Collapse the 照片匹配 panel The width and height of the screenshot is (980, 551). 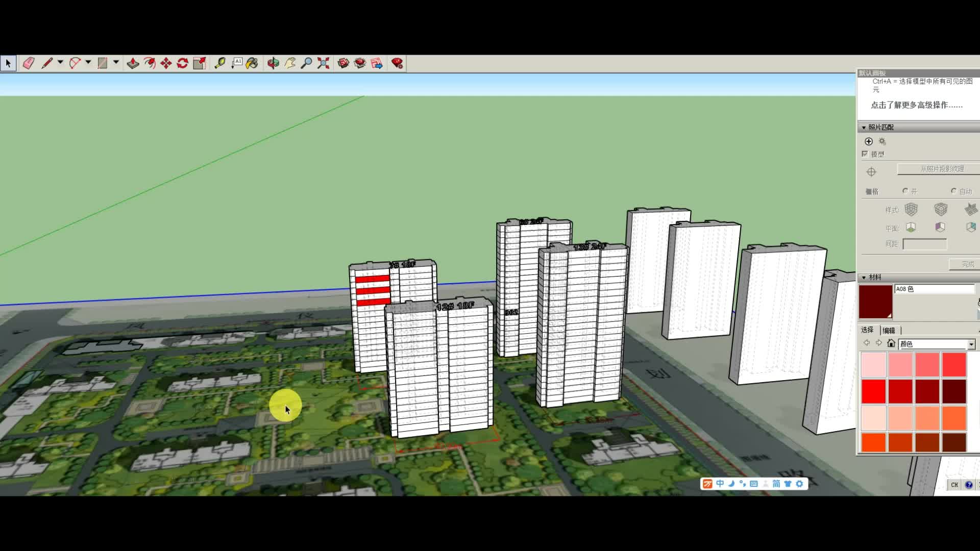(864, 128)
